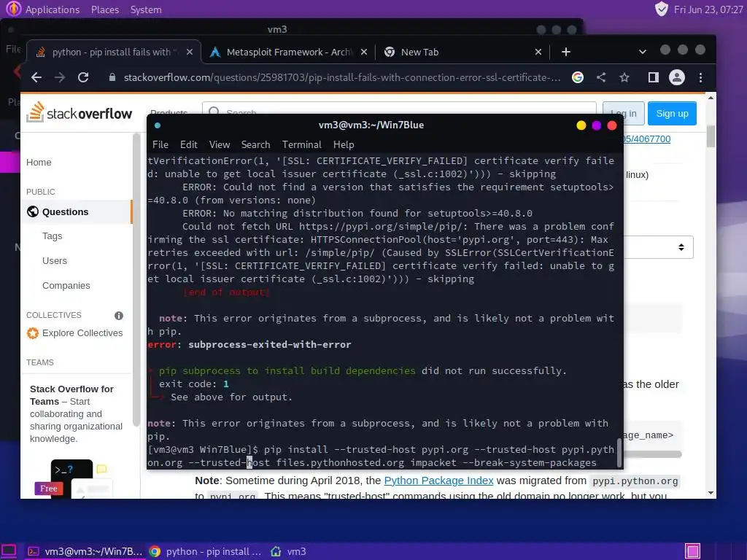
Task: Go to Home in sidebar
Action: click(39, 163)
